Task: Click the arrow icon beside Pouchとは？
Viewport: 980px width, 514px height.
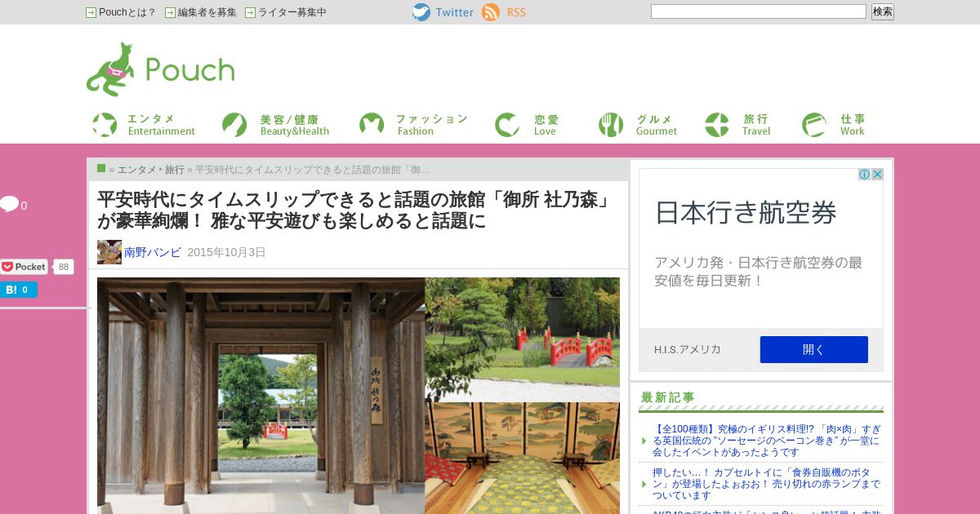Action: [x=91, y=12]
